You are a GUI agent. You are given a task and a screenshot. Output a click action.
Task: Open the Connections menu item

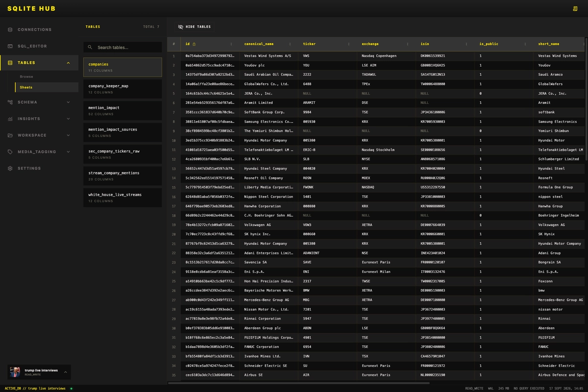(x=39, y=30)
